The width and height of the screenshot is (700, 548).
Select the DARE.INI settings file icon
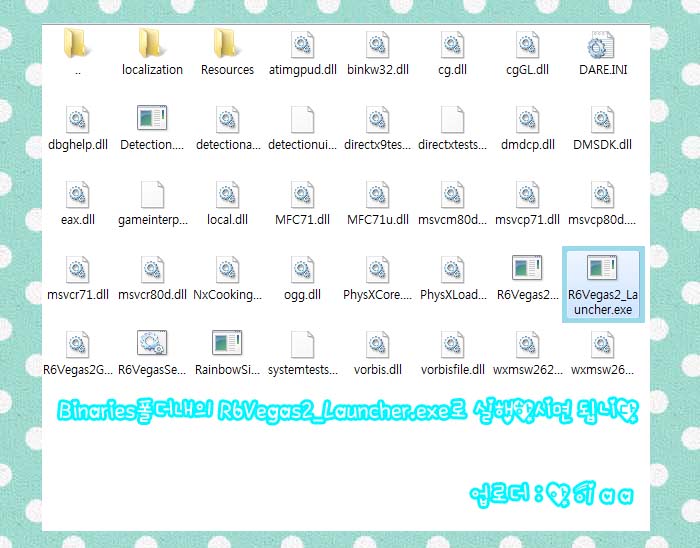(x=601, y=45)
